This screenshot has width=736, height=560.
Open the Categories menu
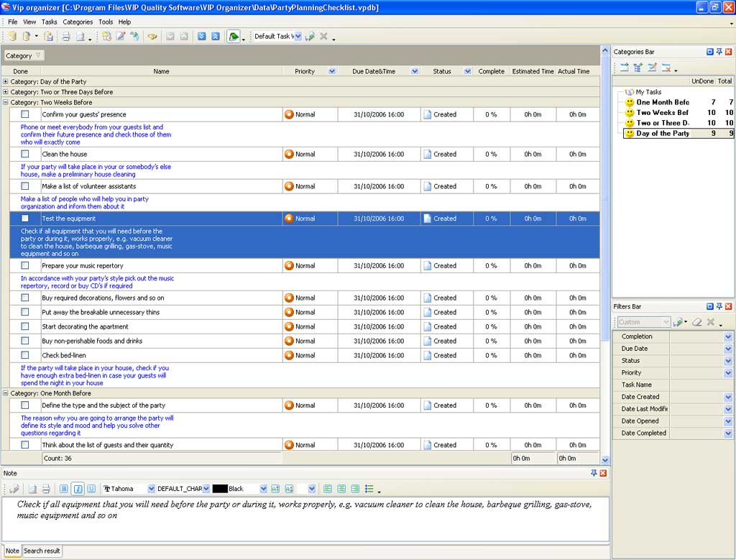tap(77, 22)
